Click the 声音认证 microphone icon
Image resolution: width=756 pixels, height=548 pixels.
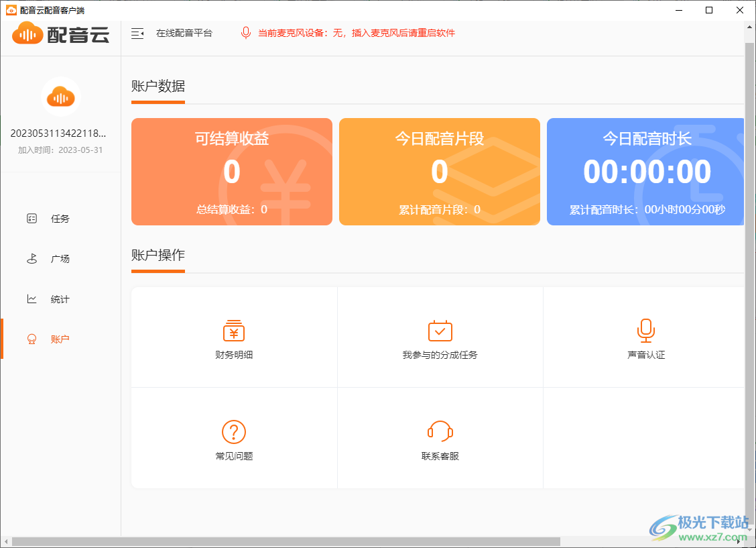tap(645, 329)
